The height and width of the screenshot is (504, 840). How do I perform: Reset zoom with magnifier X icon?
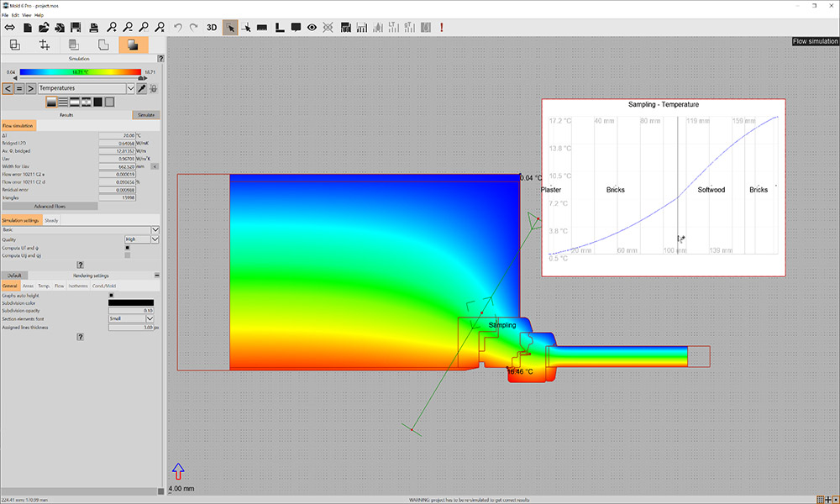tap(160, 28)
